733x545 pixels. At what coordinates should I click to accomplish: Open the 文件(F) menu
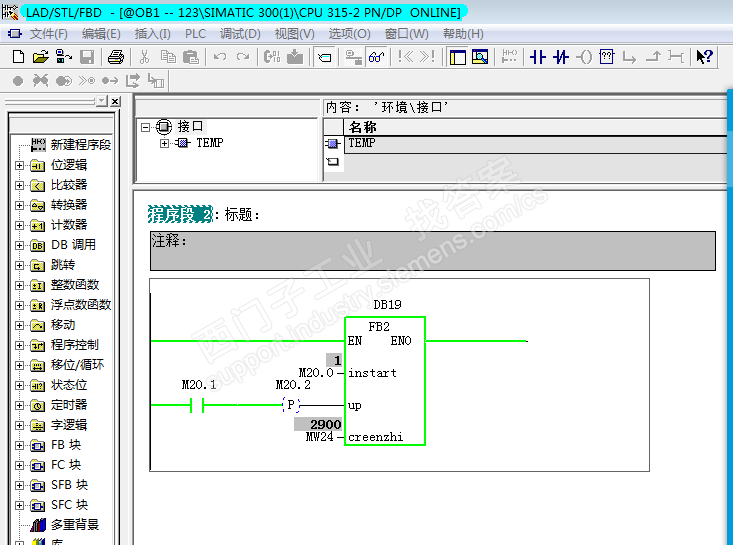click(x=49, y=34)
